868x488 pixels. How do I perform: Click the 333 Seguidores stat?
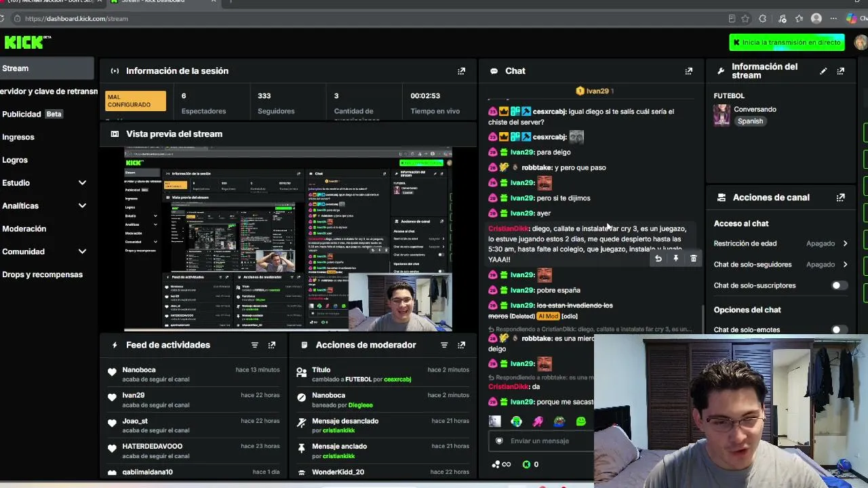click(276, 103)
